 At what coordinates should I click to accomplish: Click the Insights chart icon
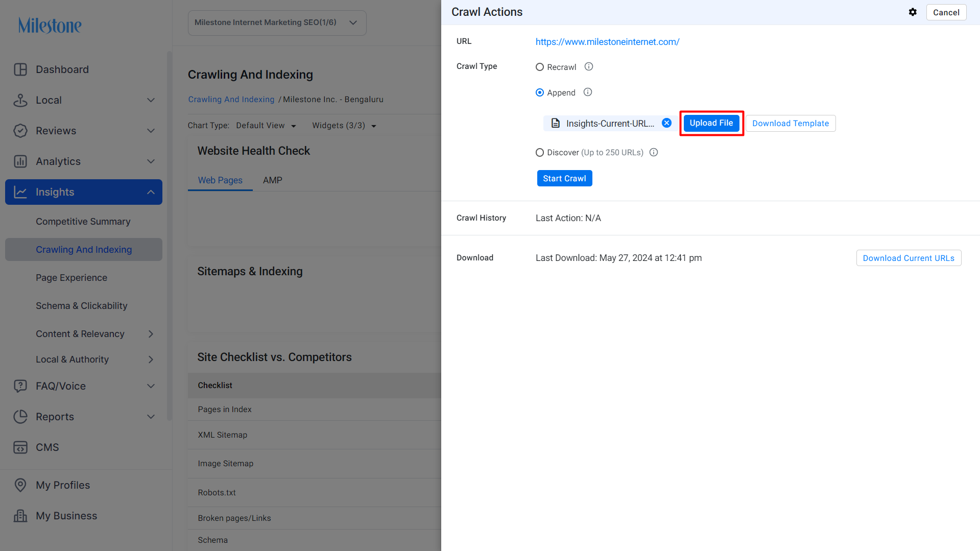20,192
